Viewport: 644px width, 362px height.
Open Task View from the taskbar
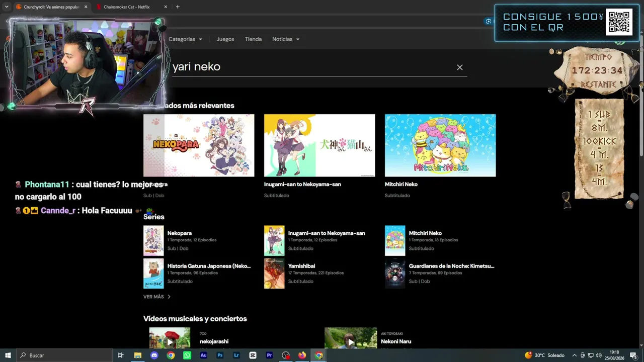tap(121, 355)
